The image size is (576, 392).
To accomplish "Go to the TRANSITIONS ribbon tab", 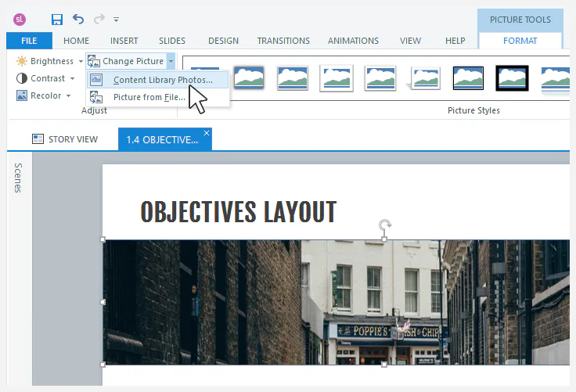I will tap(283, 41).
